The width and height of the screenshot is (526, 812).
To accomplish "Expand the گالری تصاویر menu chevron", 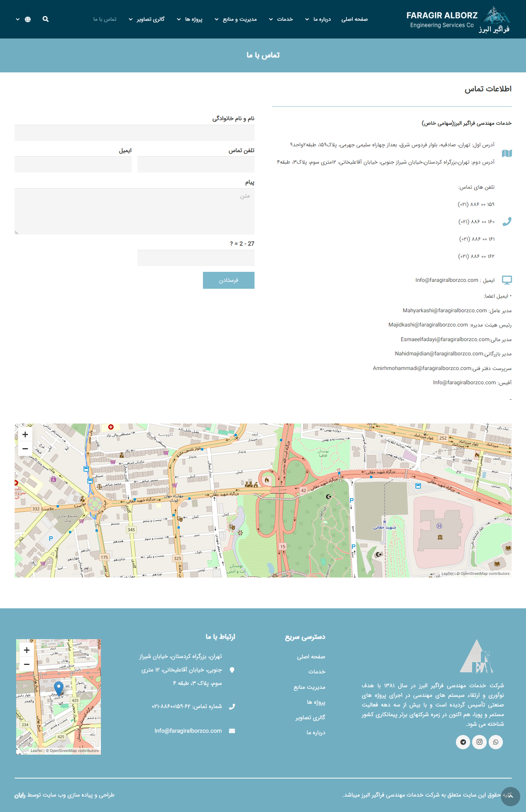I will (x=131, y=19).
